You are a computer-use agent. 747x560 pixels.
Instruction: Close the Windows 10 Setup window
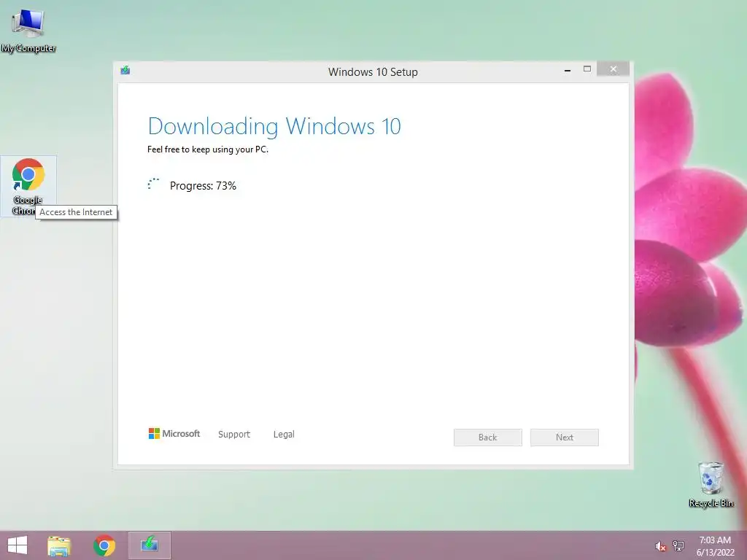click(613, 69)
